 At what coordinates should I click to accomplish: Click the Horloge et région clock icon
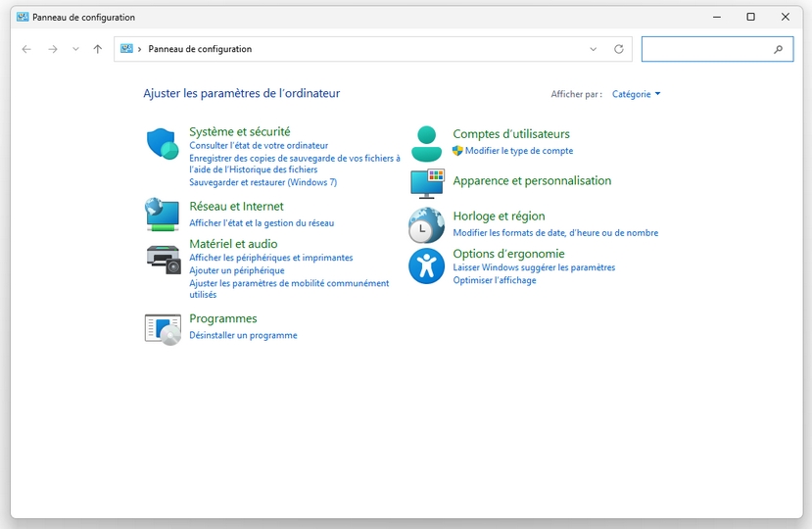coord(426,225)
